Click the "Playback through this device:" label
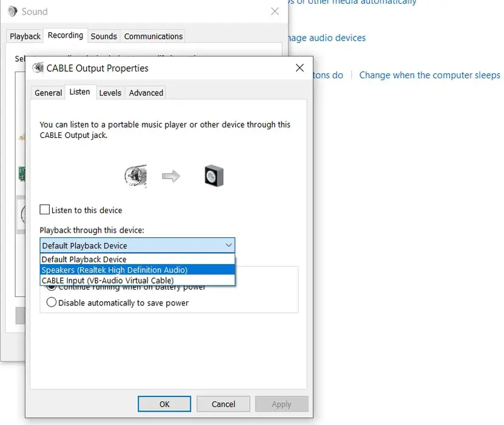 (92, 230)
